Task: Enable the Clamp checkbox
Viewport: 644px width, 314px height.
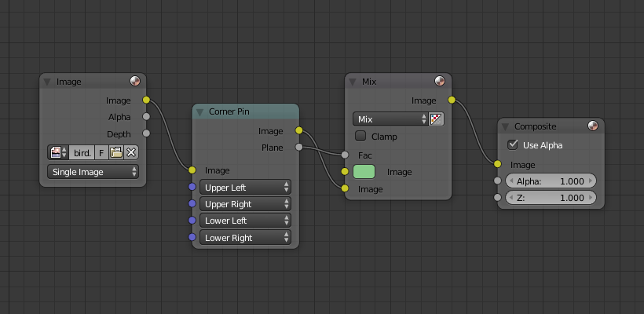Action: point(360,136)
